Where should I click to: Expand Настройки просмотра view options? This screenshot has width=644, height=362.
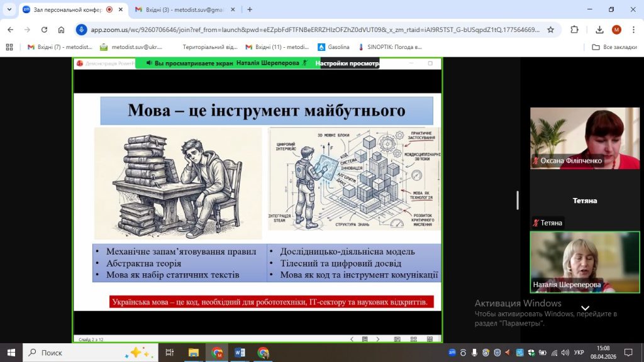tap(348, 63)
